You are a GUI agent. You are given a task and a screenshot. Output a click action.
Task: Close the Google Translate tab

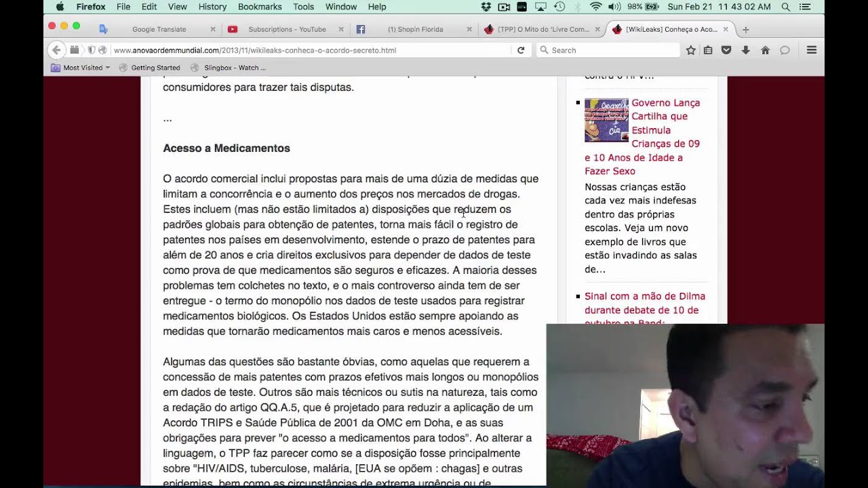pyautogui.click(x=213, y=29)
